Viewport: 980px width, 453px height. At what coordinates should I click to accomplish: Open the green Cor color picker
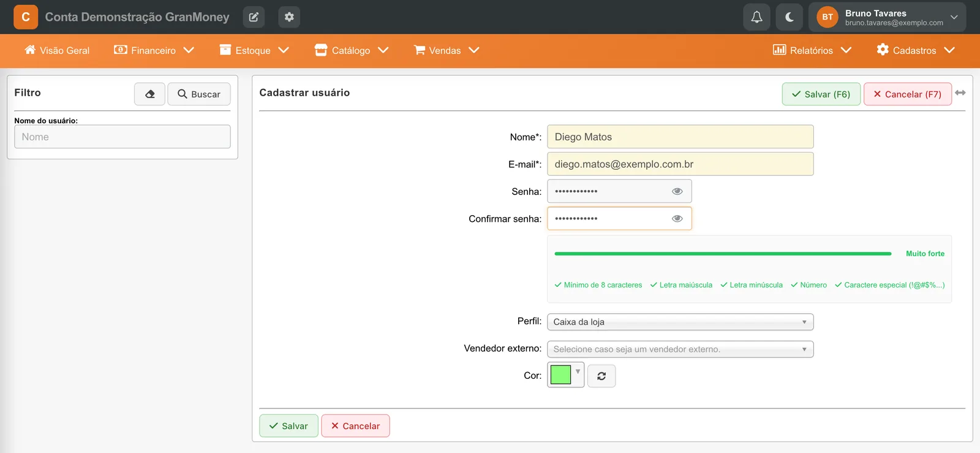(x=566, y=375)
